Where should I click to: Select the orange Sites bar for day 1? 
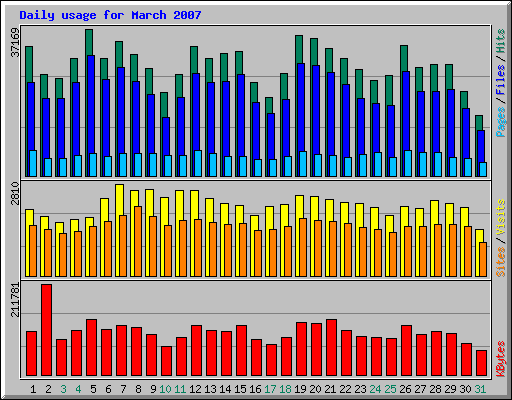(33, 251)
